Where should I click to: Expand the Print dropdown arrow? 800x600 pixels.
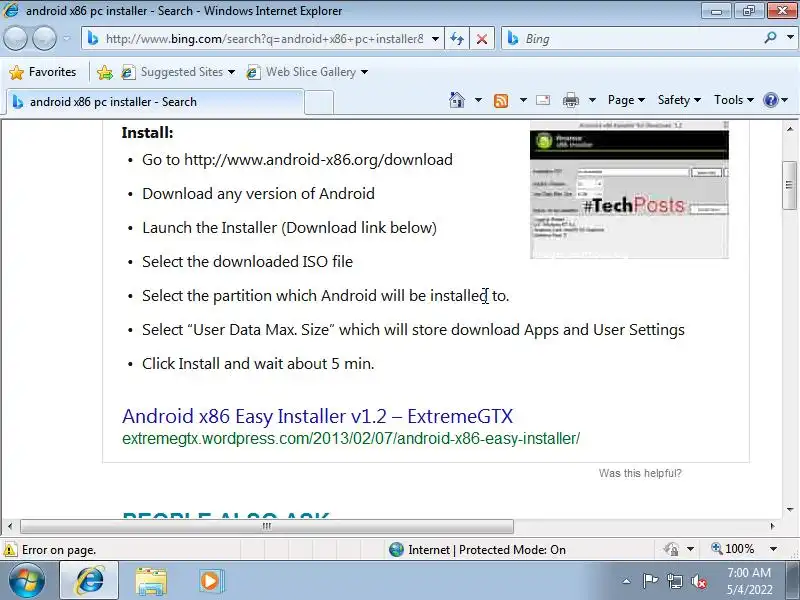tap(592, 100)
